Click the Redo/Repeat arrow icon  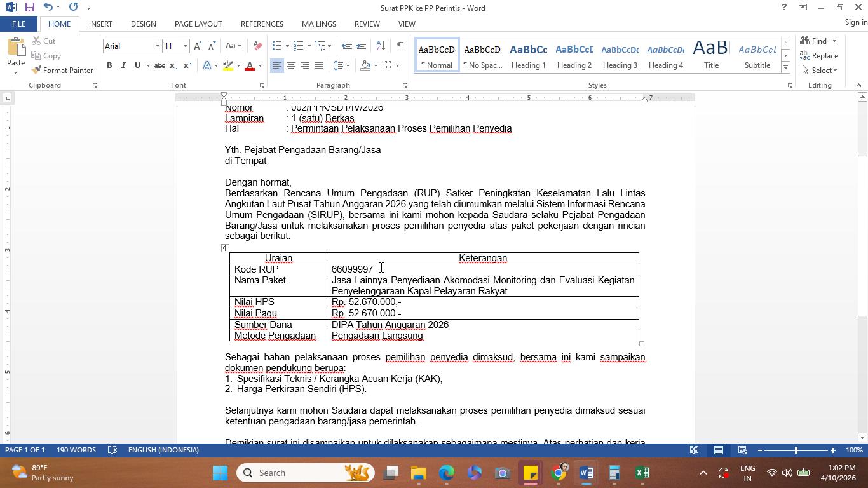tap(73, 8)
